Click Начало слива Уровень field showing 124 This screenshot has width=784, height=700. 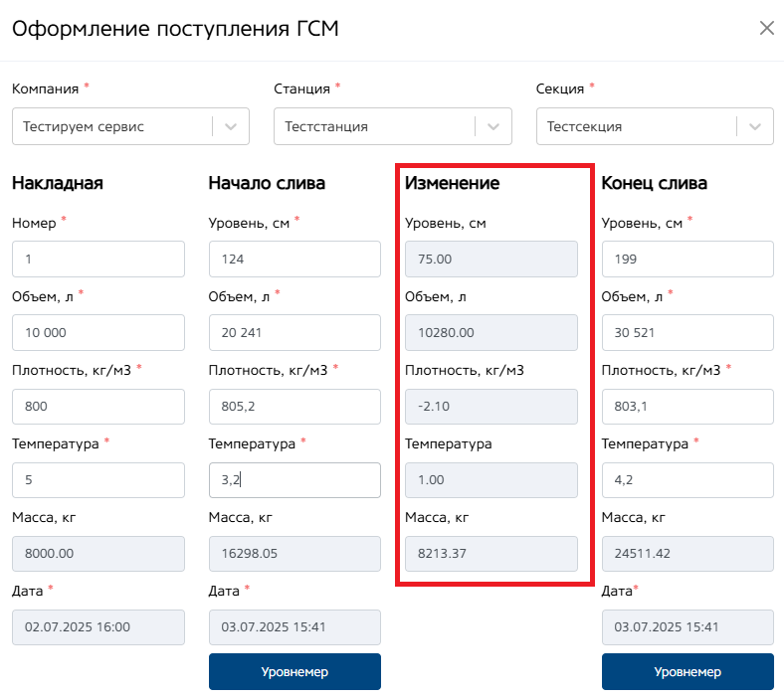tap(294, 260)
